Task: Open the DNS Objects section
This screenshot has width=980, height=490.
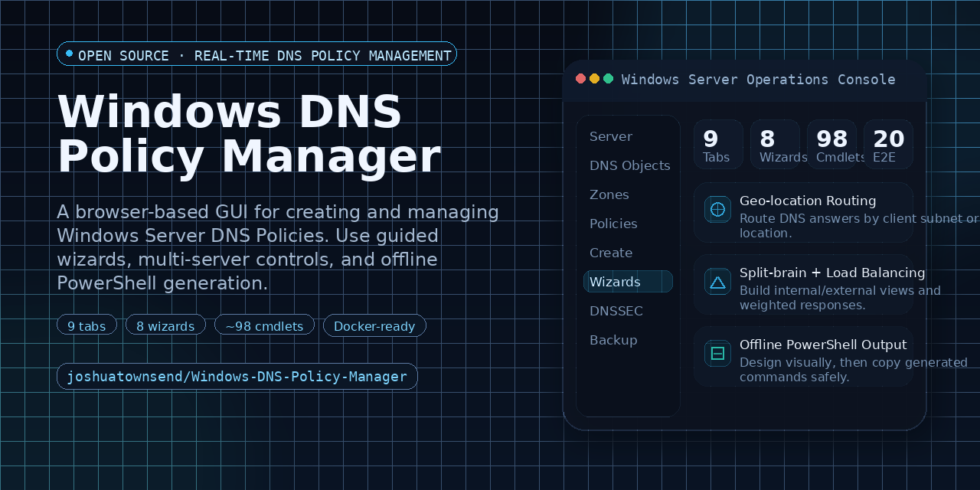Action: click(x=629, y=165)
